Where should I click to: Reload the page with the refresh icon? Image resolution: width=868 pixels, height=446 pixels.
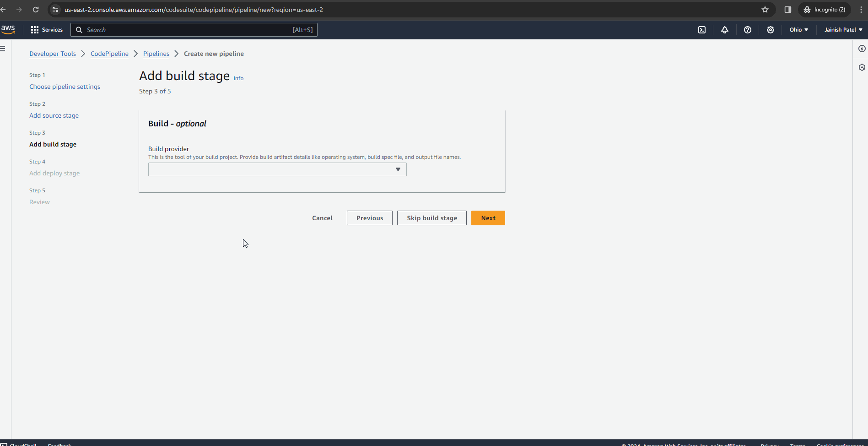36,9
